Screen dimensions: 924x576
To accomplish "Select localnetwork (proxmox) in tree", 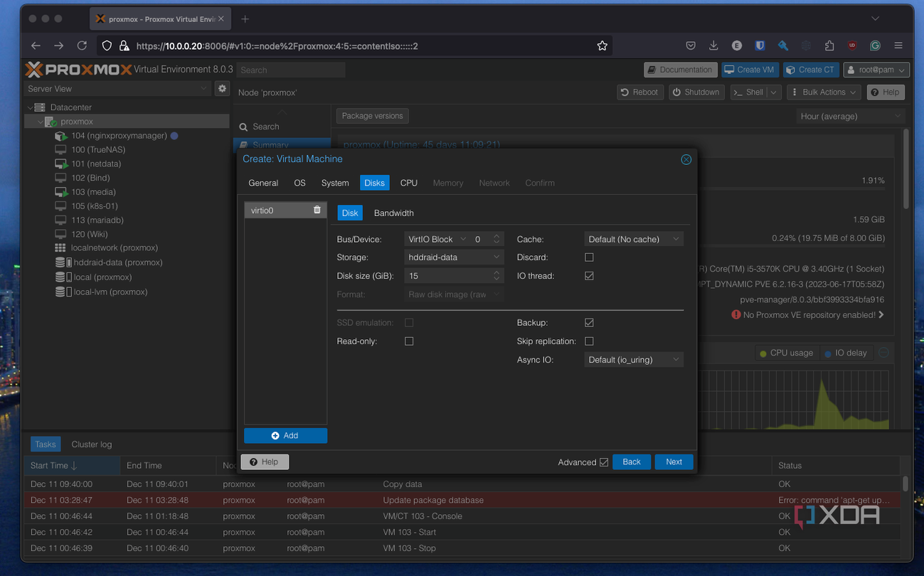I will [x=114, y=247].
